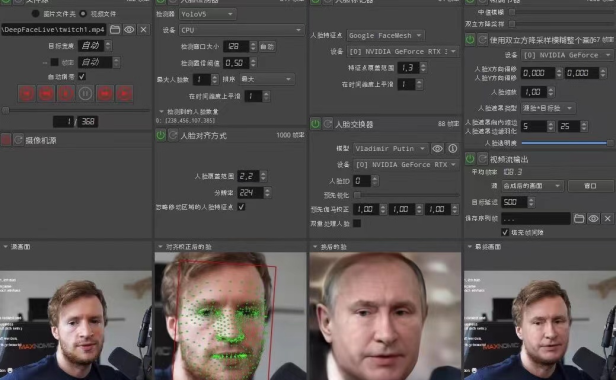Click the 检测置信阈值 0.50 value field
Screen dimensions: 616x380
pos(236,63)
